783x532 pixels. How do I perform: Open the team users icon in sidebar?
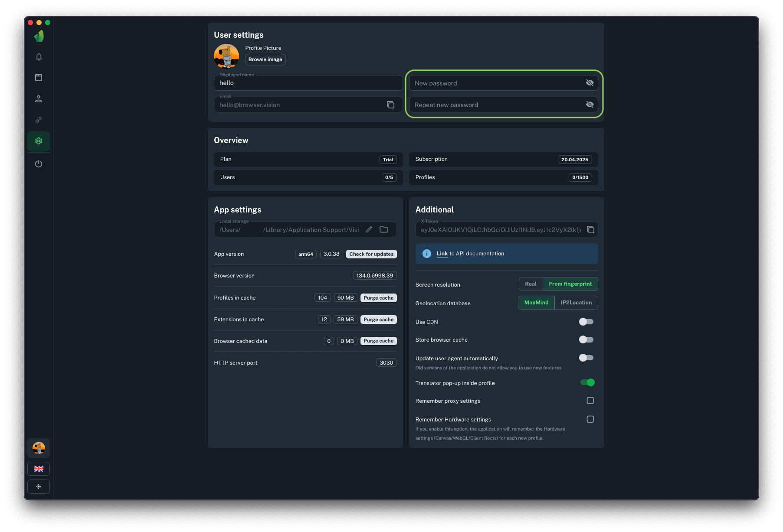[39, 99]
